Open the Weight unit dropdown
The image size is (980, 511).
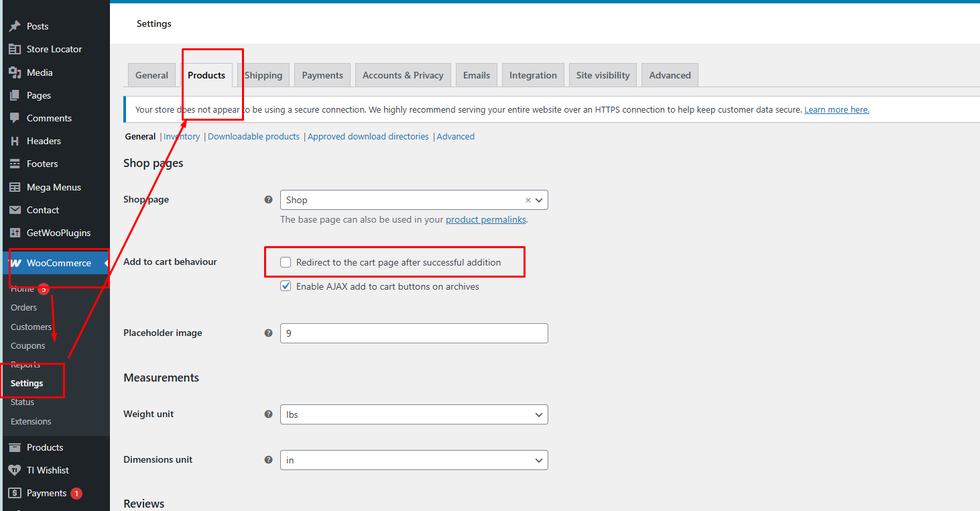tap(414, 414)
